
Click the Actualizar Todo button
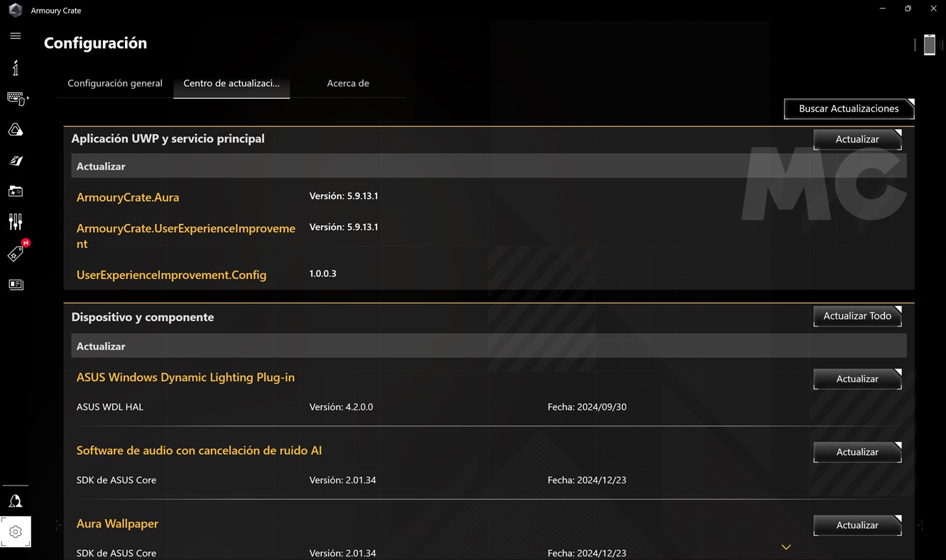tap(857, 316)
